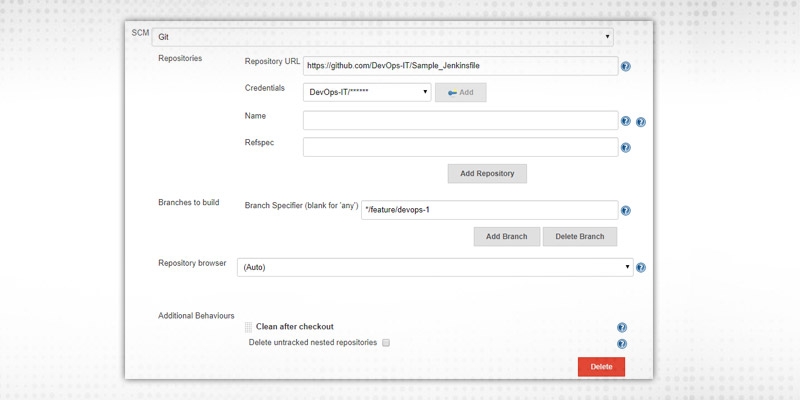The height and width of the screenshot is (400, 800).
Task: Check Delete untracked nested repositories box
Action: point(386,343)
